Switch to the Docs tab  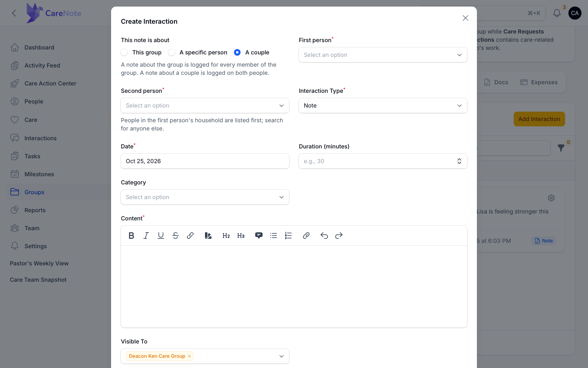(496, 82)
